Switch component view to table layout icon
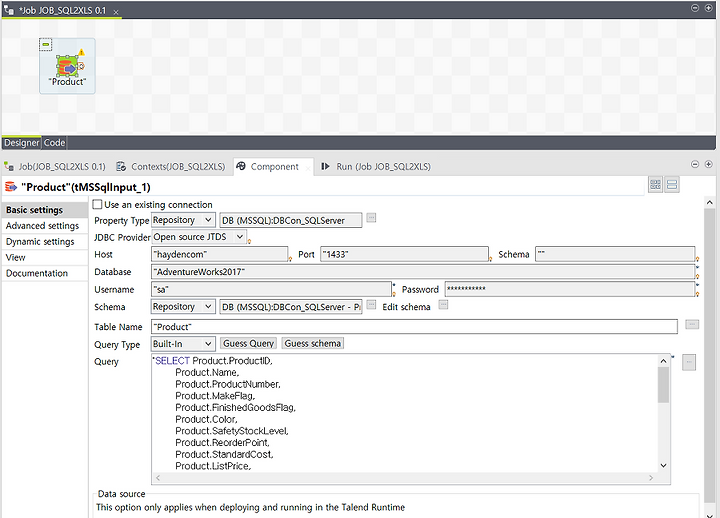The height and width of the screenshot is (518, 720). coord(655,185)
